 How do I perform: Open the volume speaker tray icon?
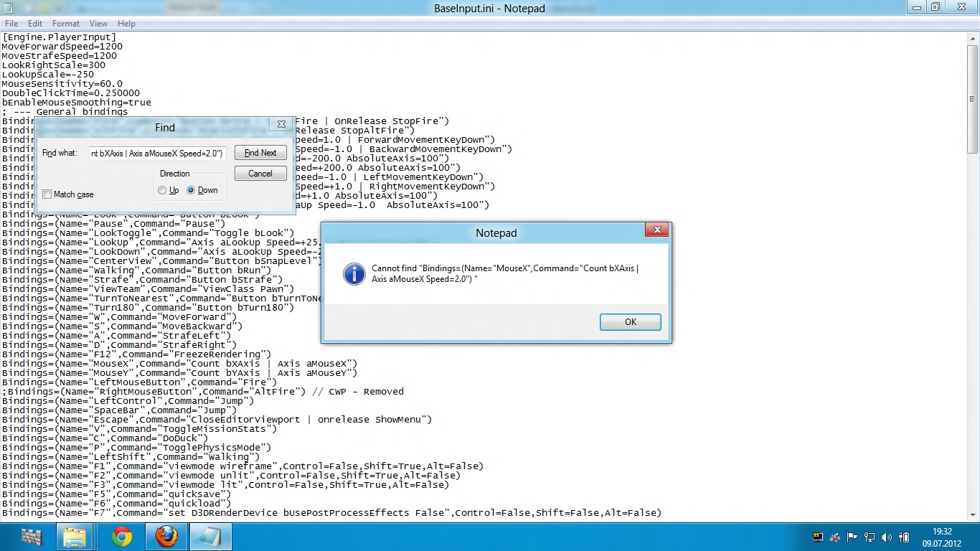click(886, 537)
